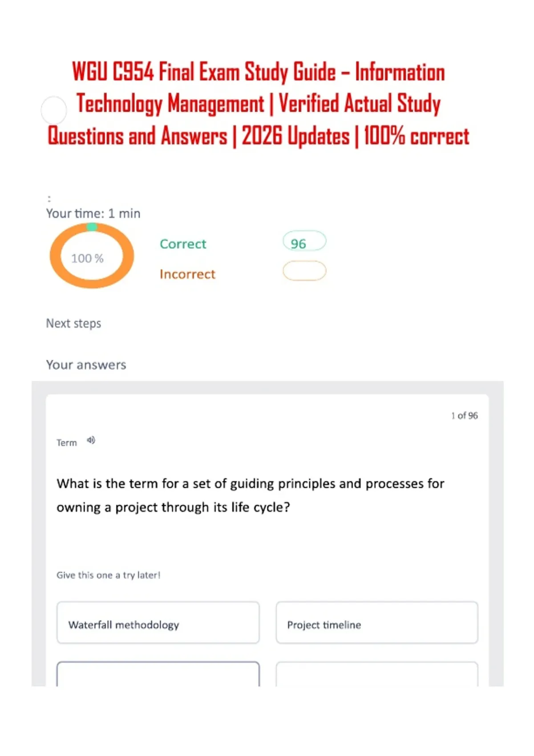
Task: Click the empty orange incorrect count badge
Action: click(304, 271)
